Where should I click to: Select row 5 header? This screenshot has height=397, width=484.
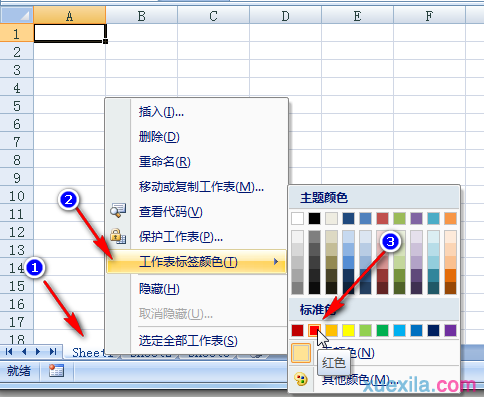[17, 106]
